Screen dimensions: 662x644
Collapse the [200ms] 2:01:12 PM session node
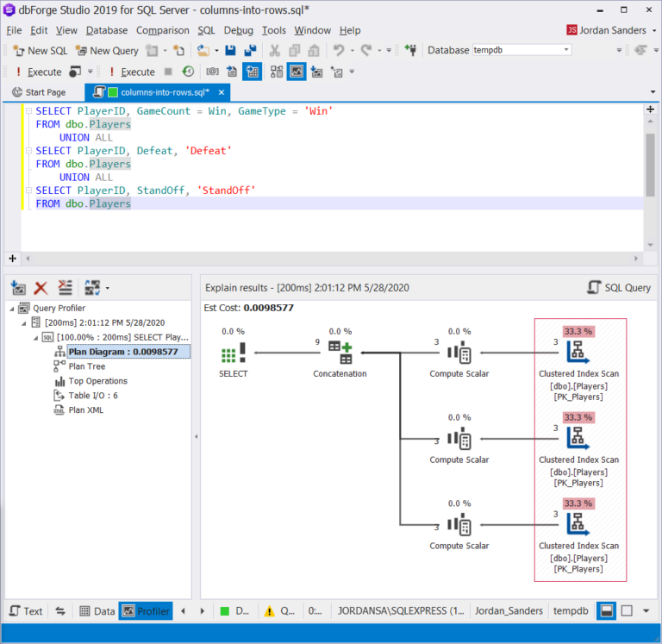pos(23,322)
